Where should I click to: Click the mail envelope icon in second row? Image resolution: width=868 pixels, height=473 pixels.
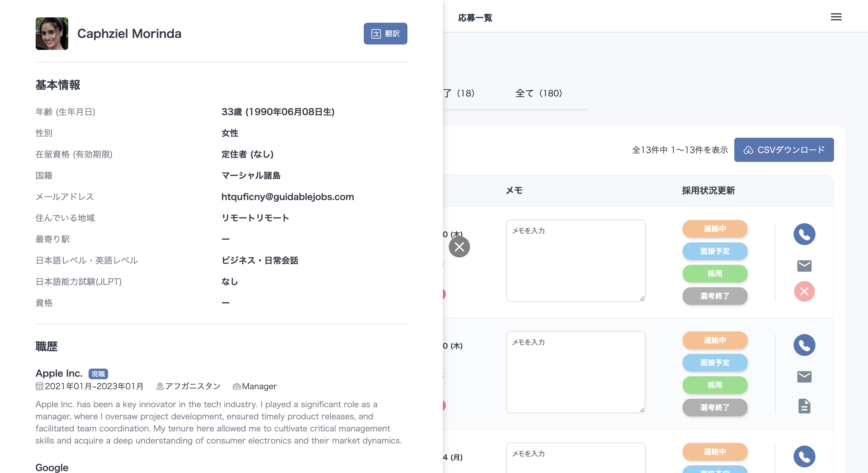click(x=804, y=377)
